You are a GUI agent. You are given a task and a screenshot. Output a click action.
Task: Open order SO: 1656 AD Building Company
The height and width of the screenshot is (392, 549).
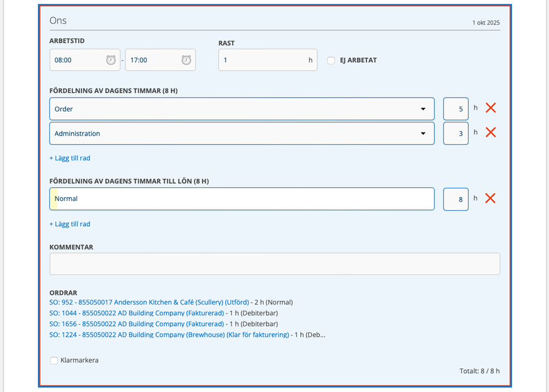(x=136, y=324)
